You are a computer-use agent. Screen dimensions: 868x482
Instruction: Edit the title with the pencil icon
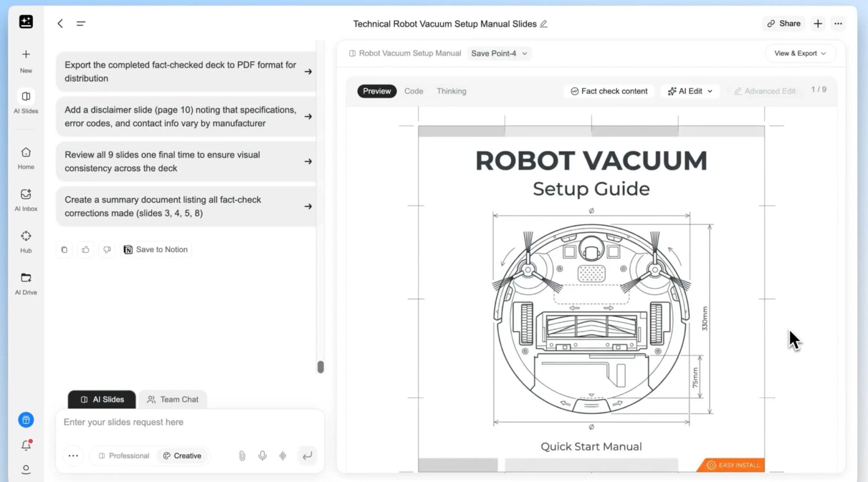pyautogui.click(x=543, y=24)
